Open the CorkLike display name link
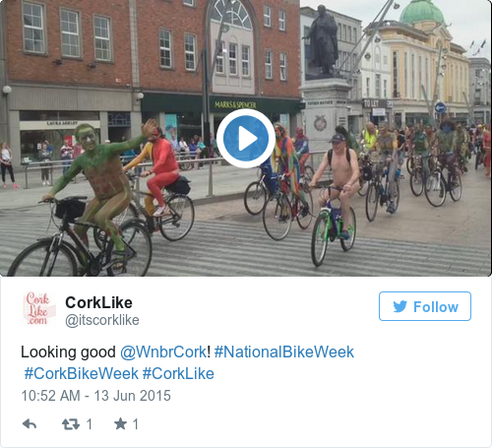Image resolution: width=492 pixels, height=448 pixels. pos(98,302)
